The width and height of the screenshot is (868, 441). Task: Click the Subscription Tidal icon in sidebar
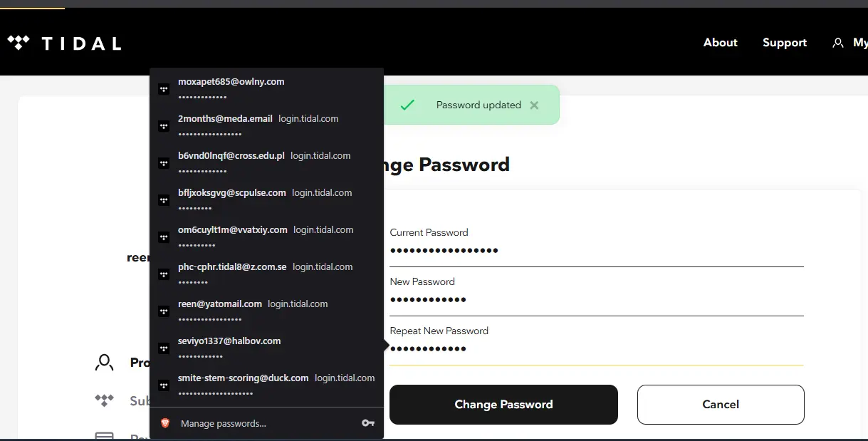click(105, 400)
